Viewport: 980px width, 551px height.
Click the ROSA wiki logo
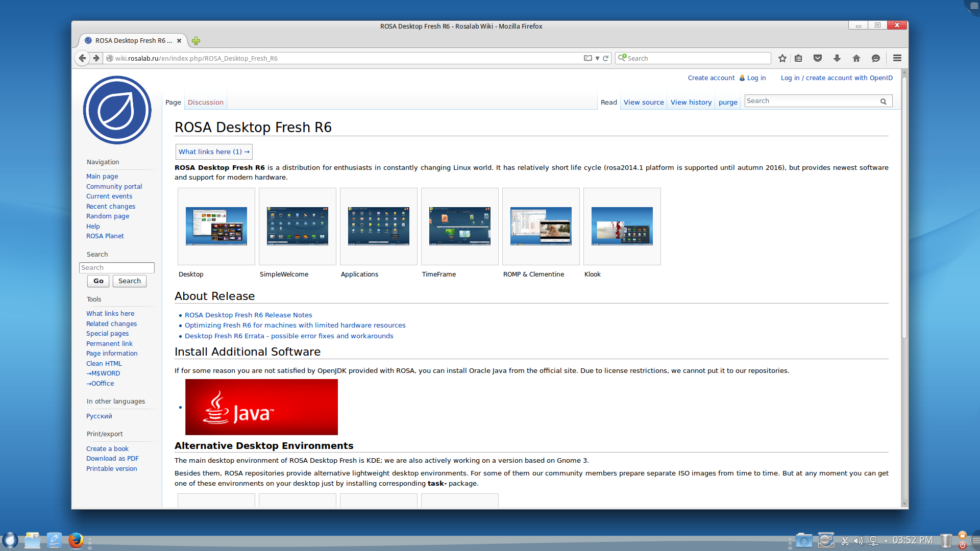(x=117, y=110)
